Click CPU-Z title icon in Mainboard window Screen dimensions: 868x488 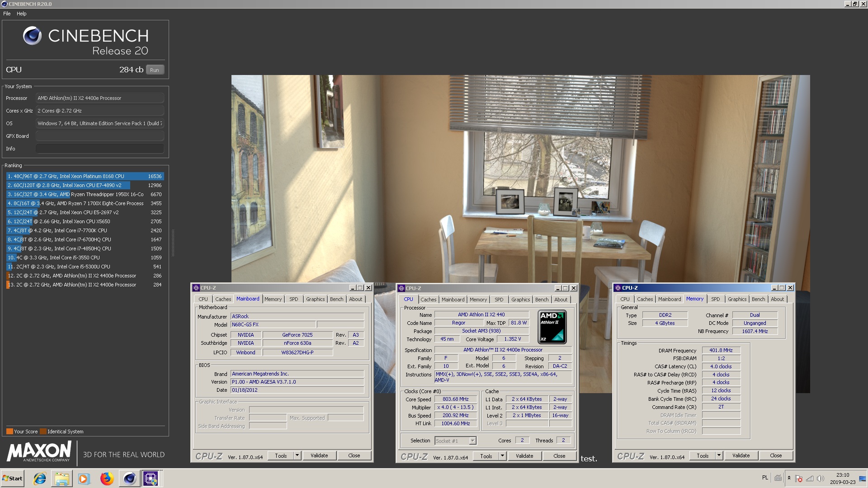(196, 288)
